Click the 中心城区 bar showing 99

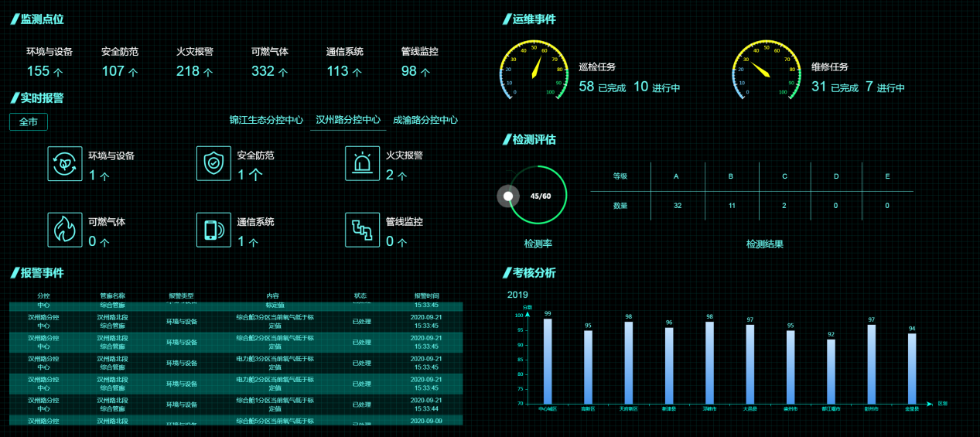coord(548,361)
